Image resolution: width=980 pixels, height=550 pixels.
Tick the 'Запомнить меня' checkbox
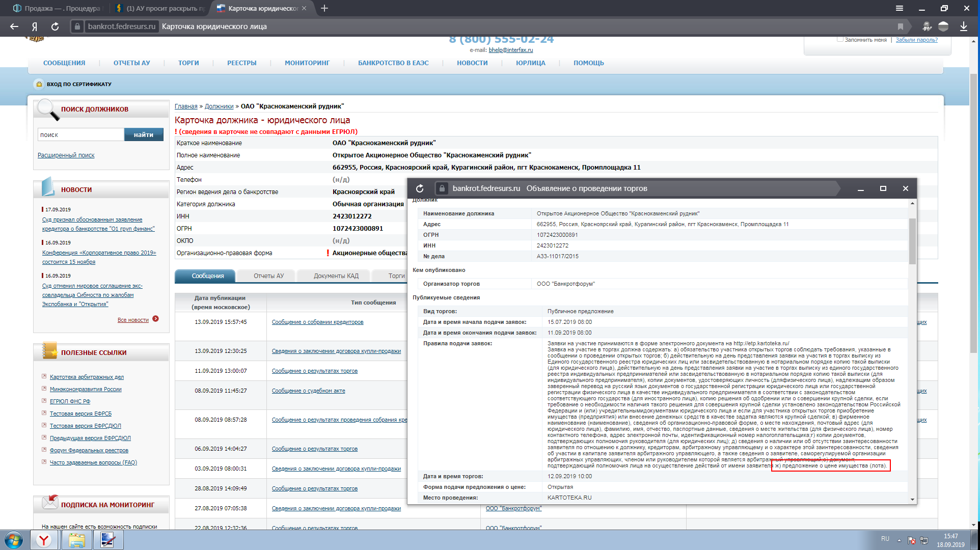(x=840, y=39)
